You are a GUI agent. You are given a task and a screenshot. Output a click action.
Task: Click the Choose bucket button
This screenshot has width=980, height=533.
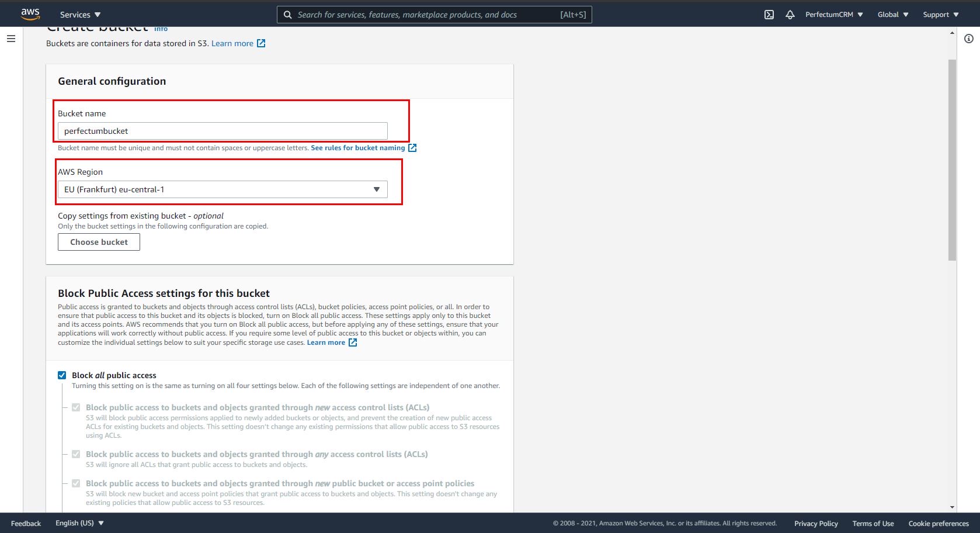(99, 242)
